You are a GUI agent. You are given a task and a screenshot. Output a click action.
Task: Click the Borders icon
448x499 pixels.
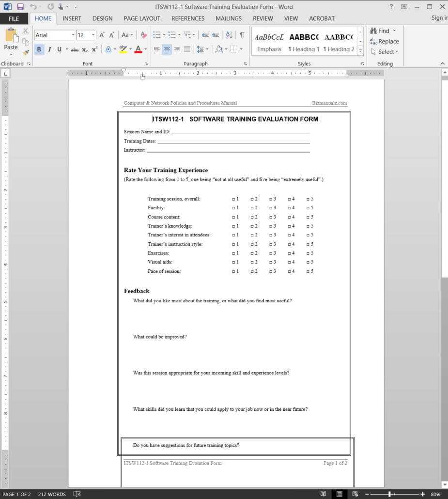[234, 49]
